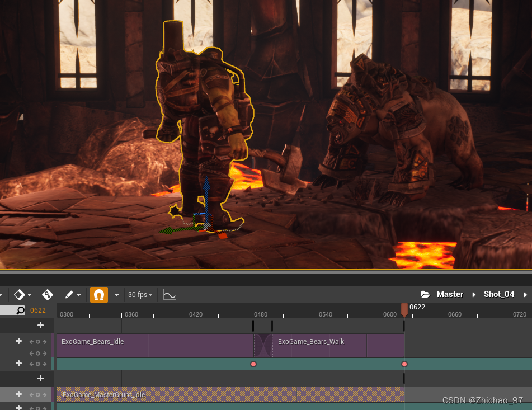The width and height of the screenshot is (532, 410).
Task: Add track with plus above Bears animation row
Action: [x=40, y=326]
